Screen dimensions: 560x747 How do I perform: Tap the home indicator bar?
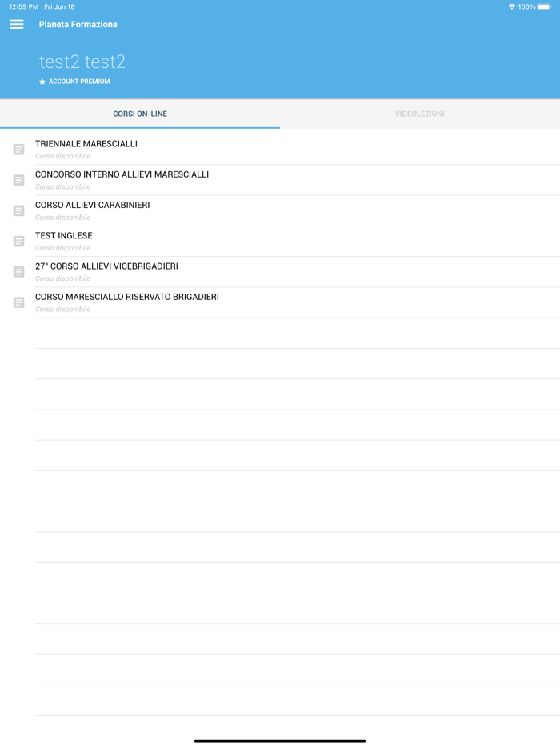tap(280, 741)
